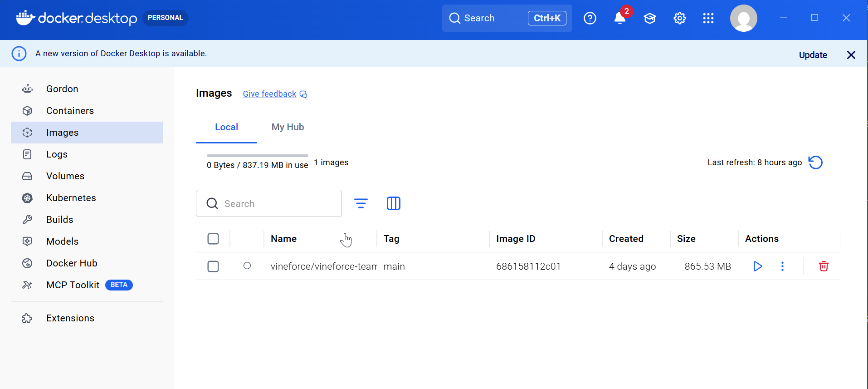
Task: Click the info icon in update banner
Action: tap(19, 54)
